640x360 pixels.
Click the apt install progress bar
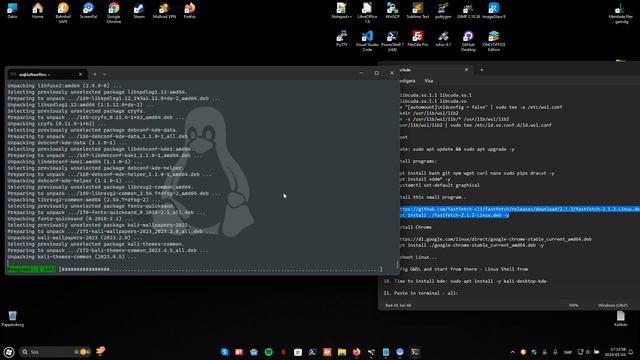pos(220,269)
